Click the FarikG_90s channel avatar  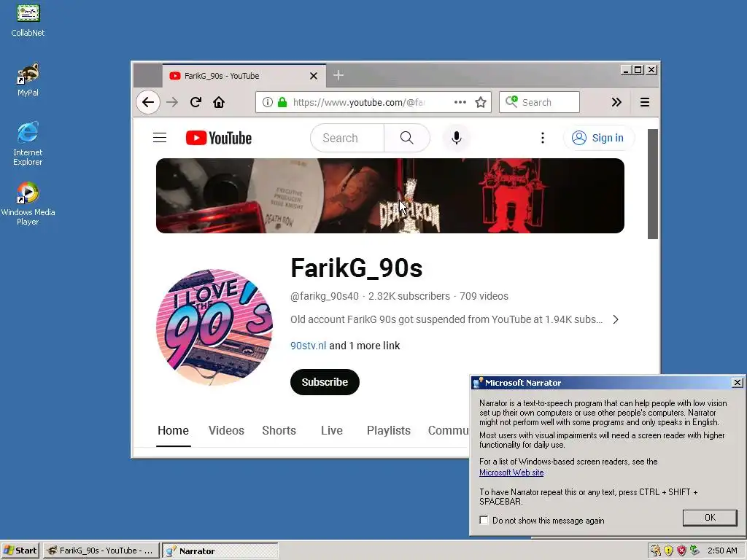tap(214, 327)
